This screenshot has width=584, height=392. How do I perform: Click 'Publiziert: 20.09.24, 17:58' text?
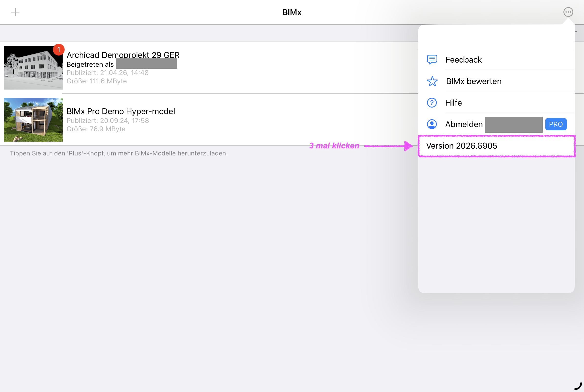108,120
